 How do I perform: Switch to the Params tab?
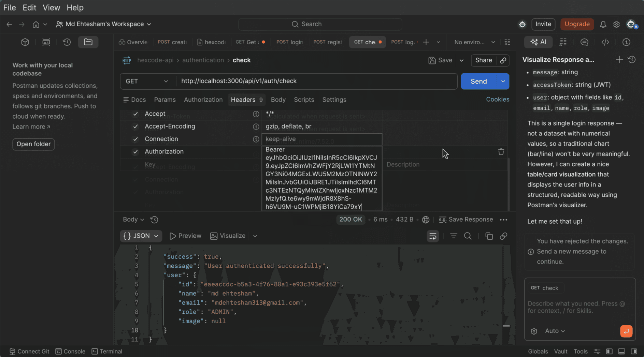(165, 100)
